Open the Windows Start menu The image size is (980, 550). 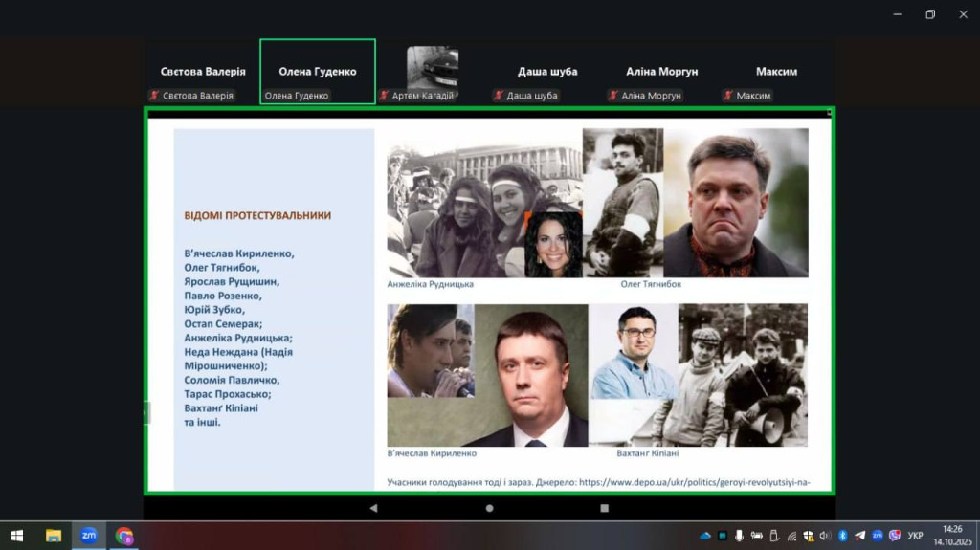(x=16, y=536)
